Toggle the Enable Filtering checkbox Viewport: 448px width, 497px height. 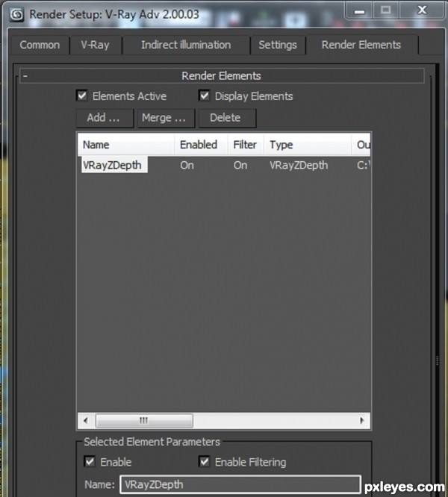(x=205, y=461)
